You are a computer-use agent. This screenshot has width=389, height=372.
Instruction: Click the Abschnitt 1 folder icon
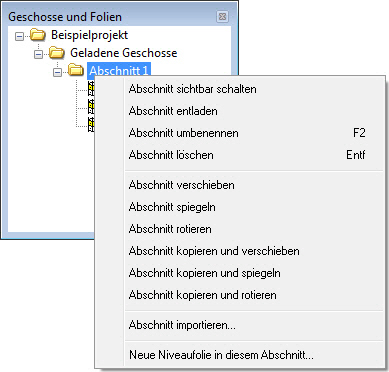click(75, 70)
